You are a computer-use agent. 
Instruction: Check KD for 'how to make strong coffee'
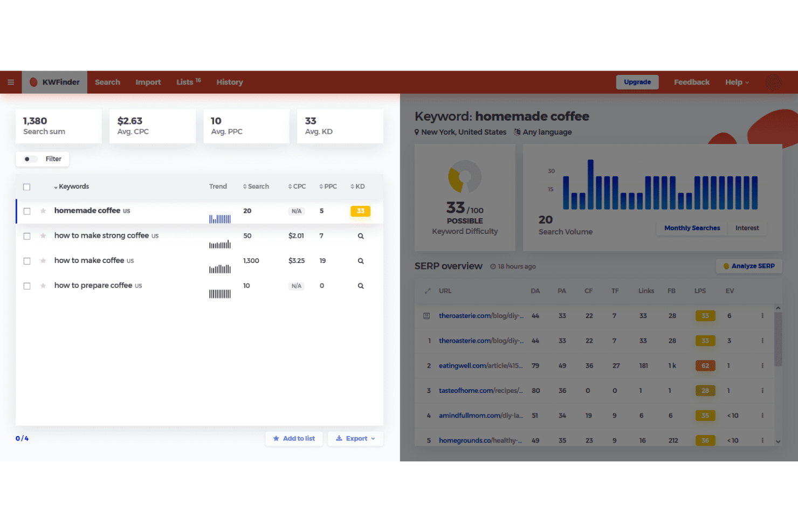coord(361,236)
